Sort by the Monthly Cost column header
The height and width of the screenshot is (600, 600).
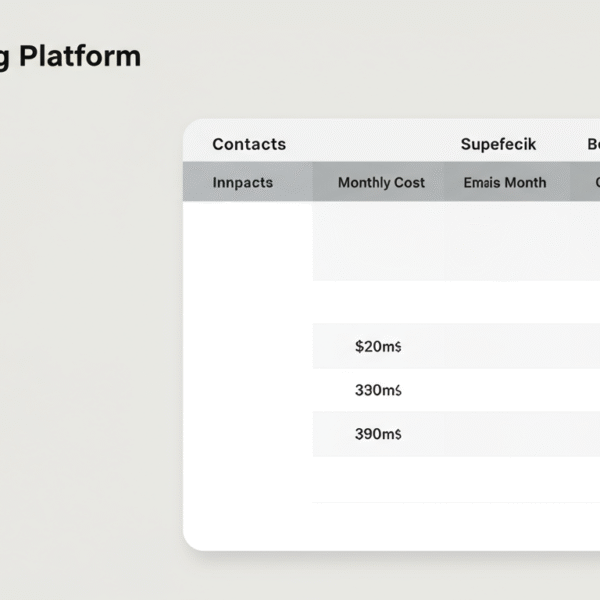coord(381,183)
